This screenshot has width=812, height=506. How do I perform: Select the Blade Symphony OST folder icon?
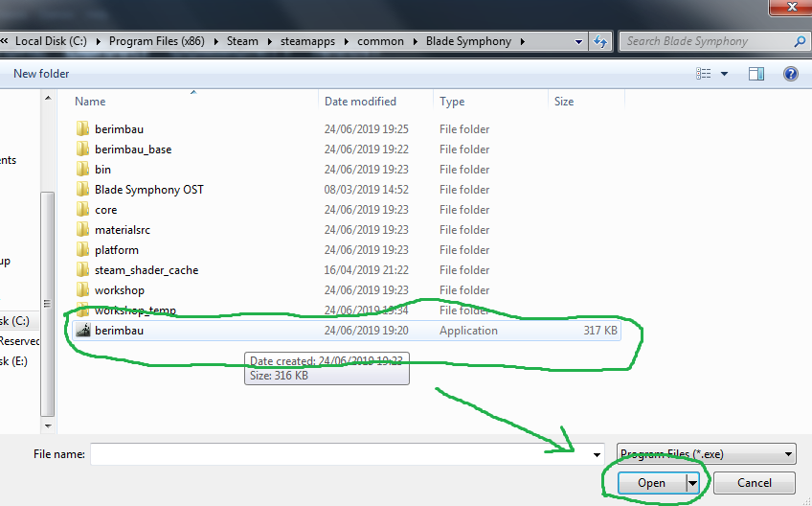coord(83,189)
